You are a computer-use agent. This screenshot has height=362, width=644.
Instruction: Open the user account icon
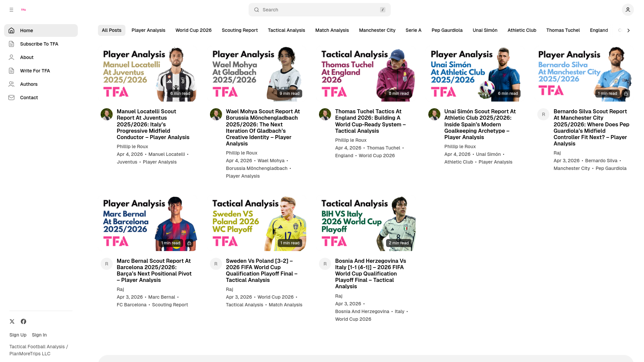click(x=628, y=10)
